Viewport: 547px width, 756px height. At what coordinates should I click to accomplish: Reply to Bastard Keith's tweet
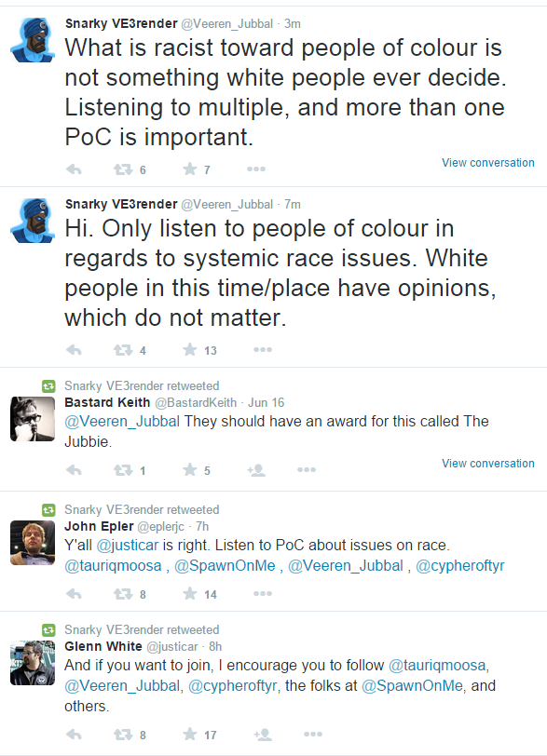click(x=74, y=470)
